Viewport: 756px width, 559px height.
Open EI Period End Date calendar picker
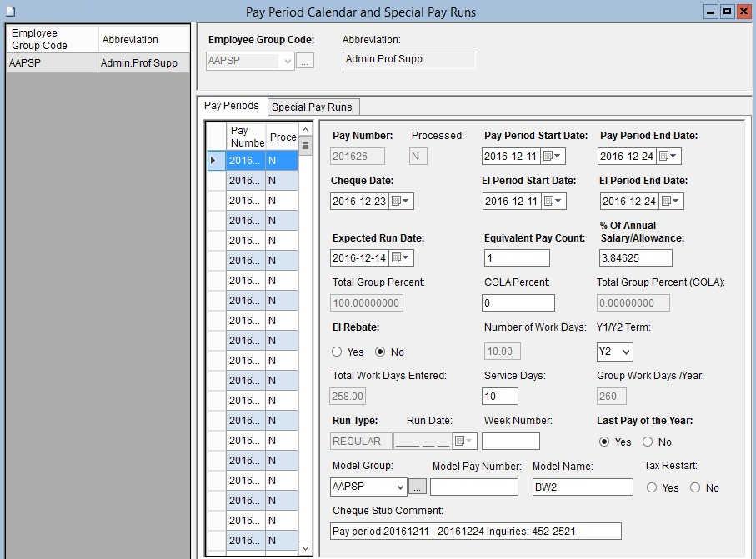(x=670, y=202)
